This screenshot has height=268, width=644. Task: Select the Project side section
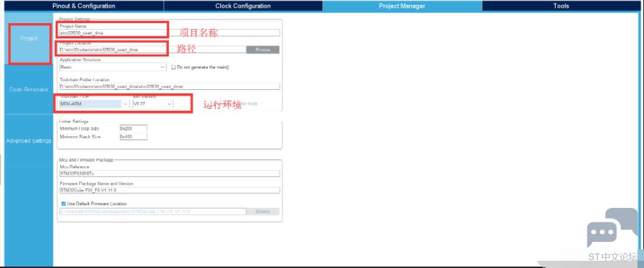(29, 38)
